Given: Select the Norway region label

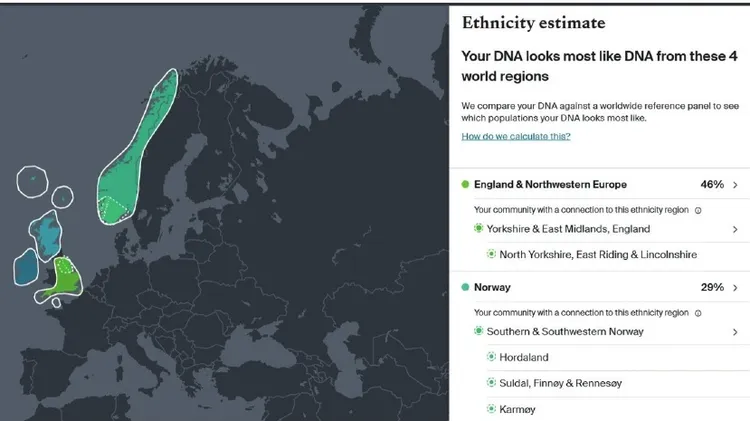Looking at the screenshot, I should click(x=492, y=288).
